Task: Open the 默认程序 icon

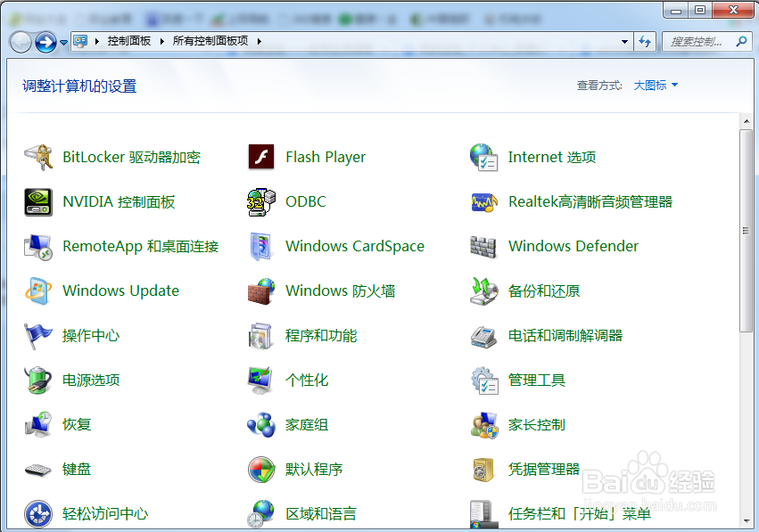Action: pos(261,470)
